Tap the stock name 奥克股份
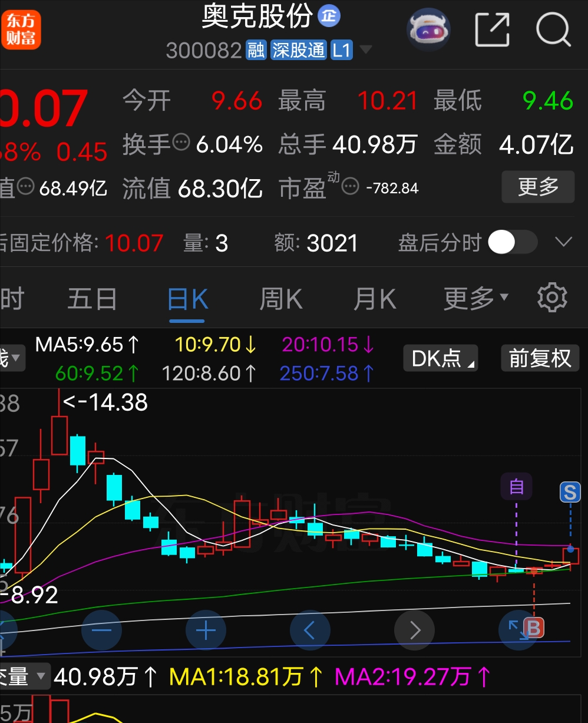Screen dimensions: 588x723 point(257,16)
